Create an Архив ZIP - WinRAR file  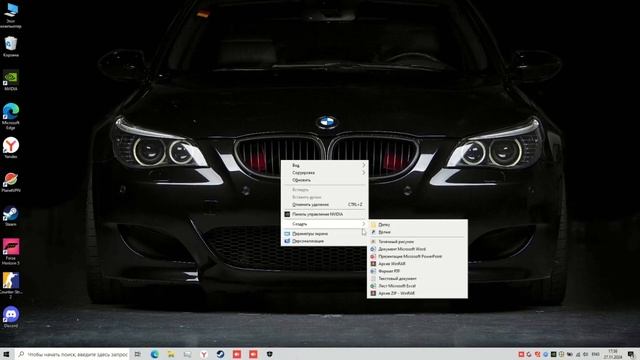tap(417, 293)
